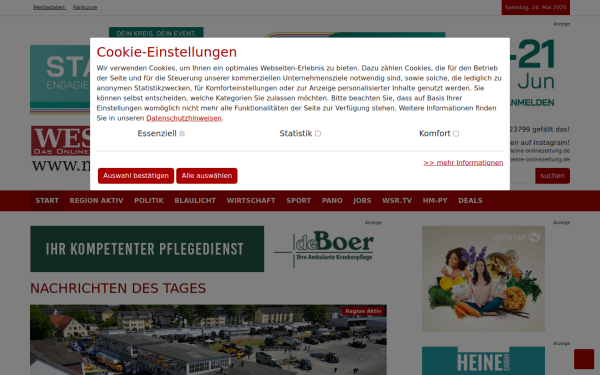Click the date label Samstag, 24. Mai 2025
The image size is (600, 375).
click(536, 7)
